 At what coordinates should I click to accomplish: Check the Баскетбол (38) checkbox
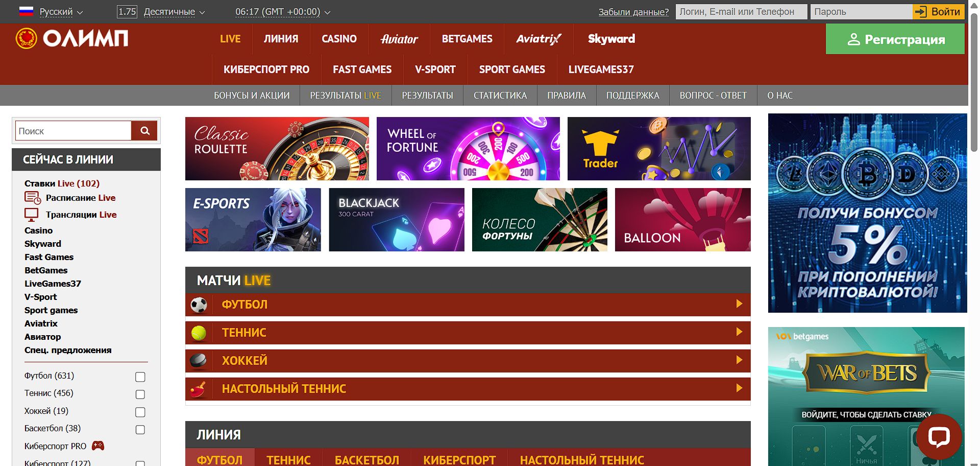(x=140, y=430)
